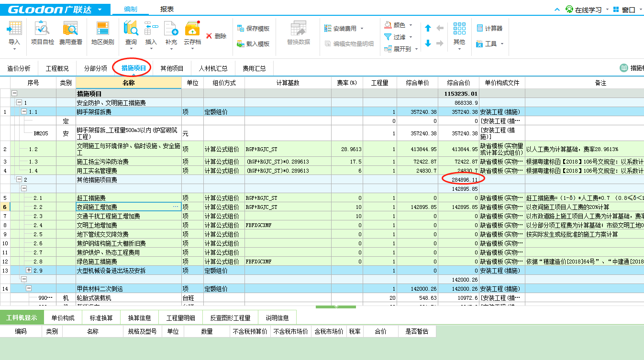
Task: Collapse node 2 其他措施项目费
Action: [19, 179]
